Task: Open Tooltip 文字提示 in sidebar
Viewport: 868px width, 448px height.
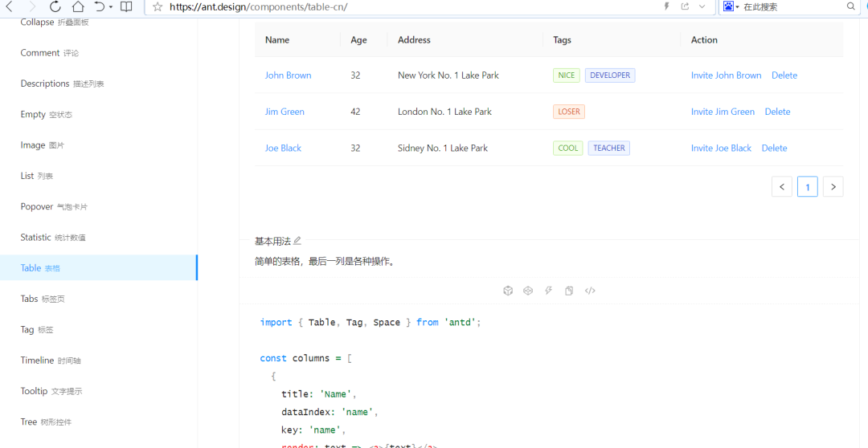Action: 51,391
